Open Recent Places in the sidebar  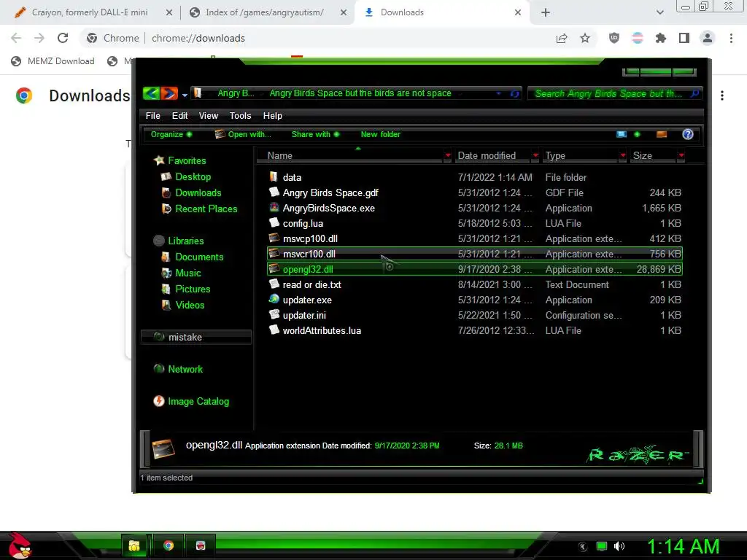click(x=206, y=209)
